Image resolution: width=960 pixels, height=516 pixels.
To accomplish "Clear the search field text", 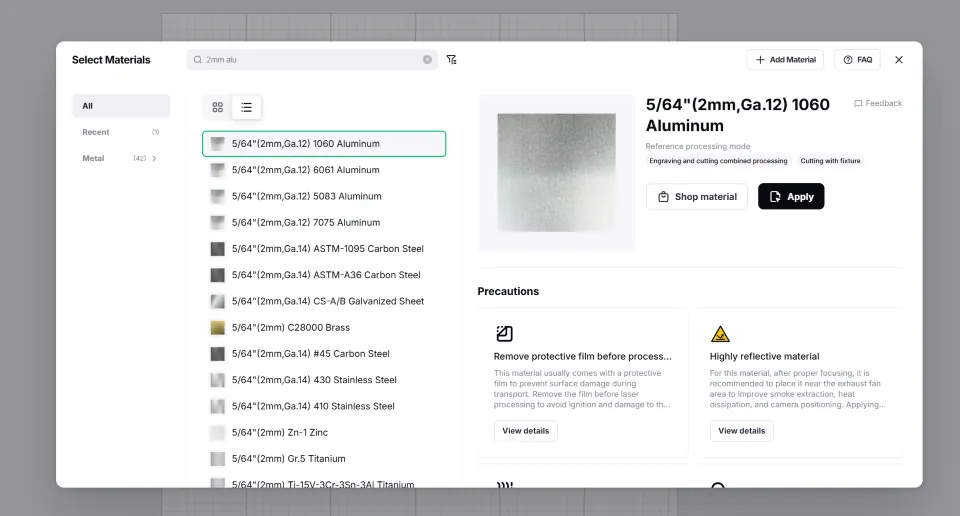I will click(x=427, y=59).
